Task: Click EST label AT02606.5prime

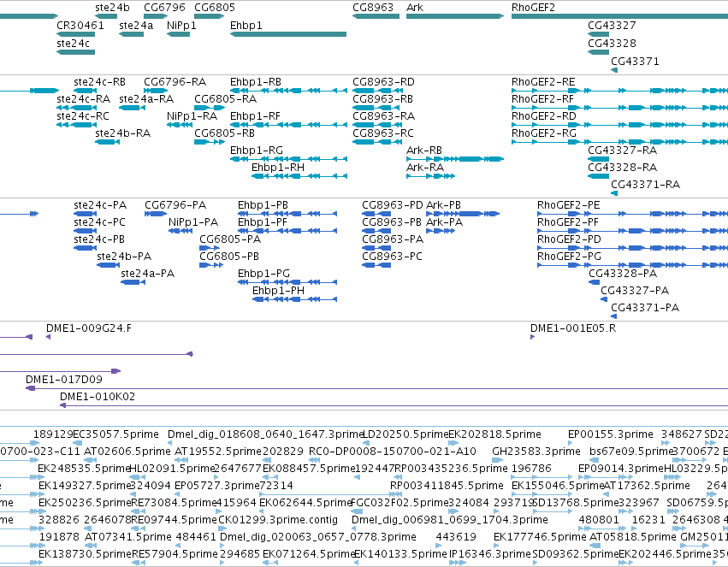Action: click(127, 452)
